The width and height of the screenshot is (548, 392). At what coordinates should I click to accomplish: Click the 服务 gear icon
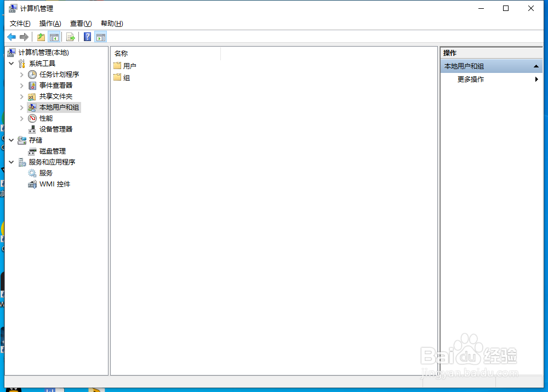(32, 173)
